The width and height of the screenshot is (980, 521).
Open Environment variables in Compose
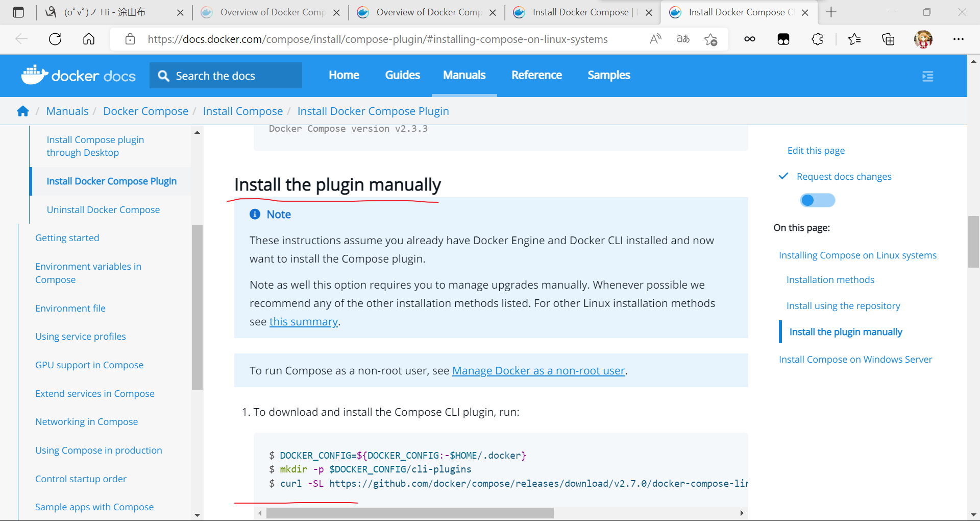coord(88,273)
